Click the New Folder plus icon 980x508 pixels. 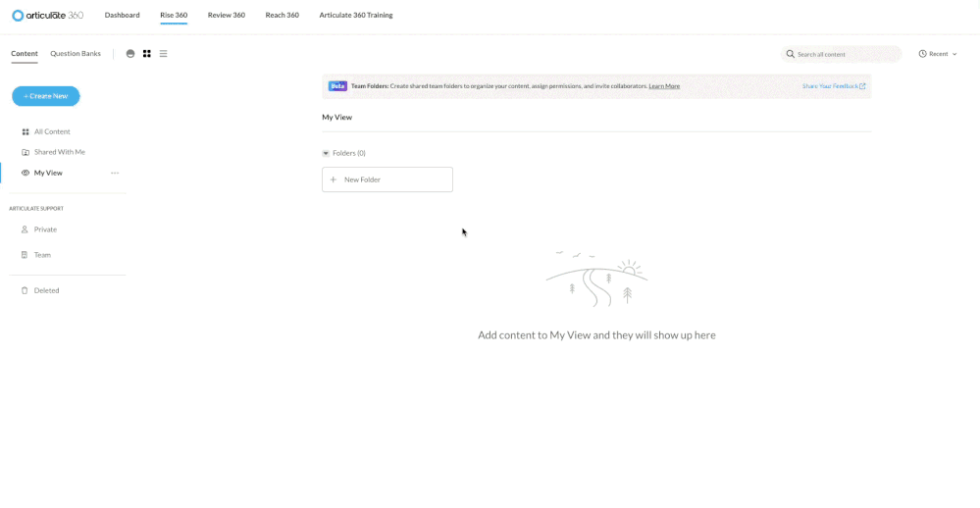tap(334, 179)
